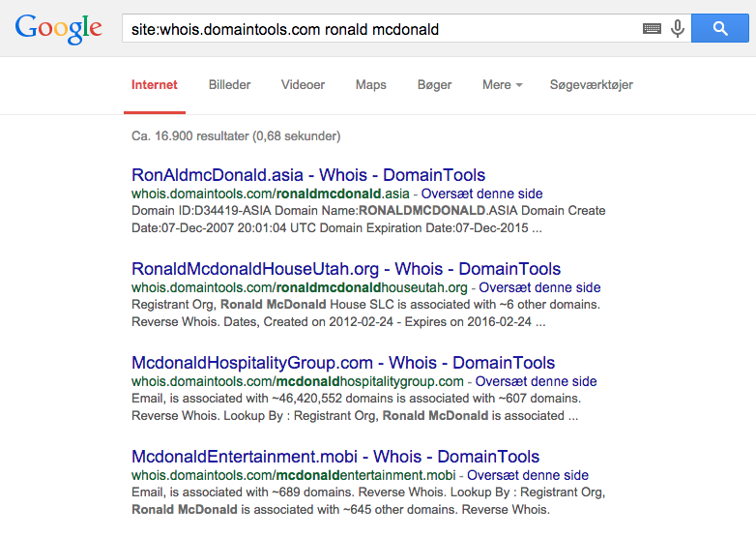Click the mcdonaldentertainment.mobi green URL text
This screenshot has height=537, width=756.
point(293,475)
